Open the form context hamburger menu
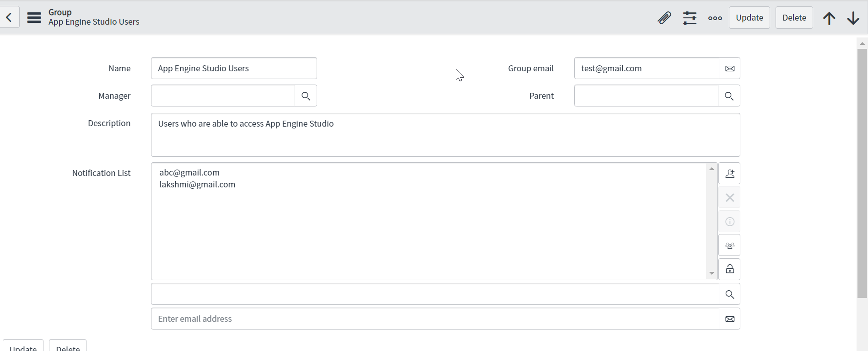Viewport: 868px width, 351px height. coord(34,17)
